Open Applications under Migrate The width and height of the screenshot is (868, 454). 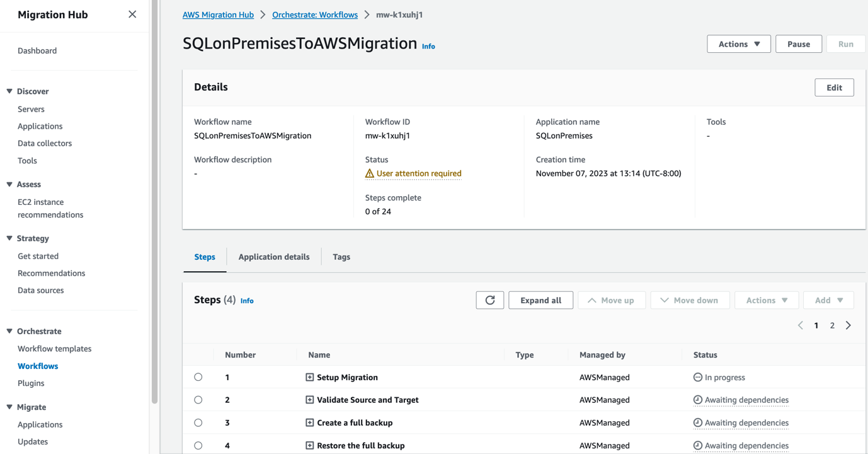point(40,424)
